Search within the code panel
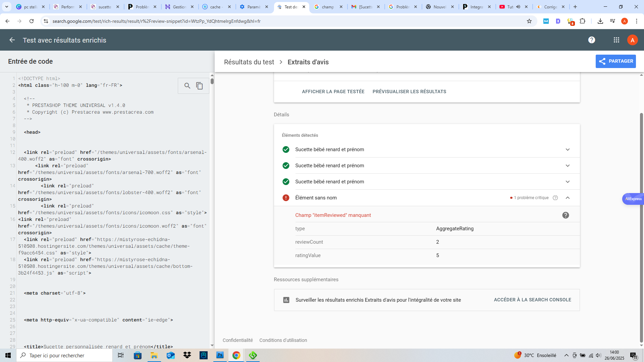Screen dimensions: 644x362 187,86
